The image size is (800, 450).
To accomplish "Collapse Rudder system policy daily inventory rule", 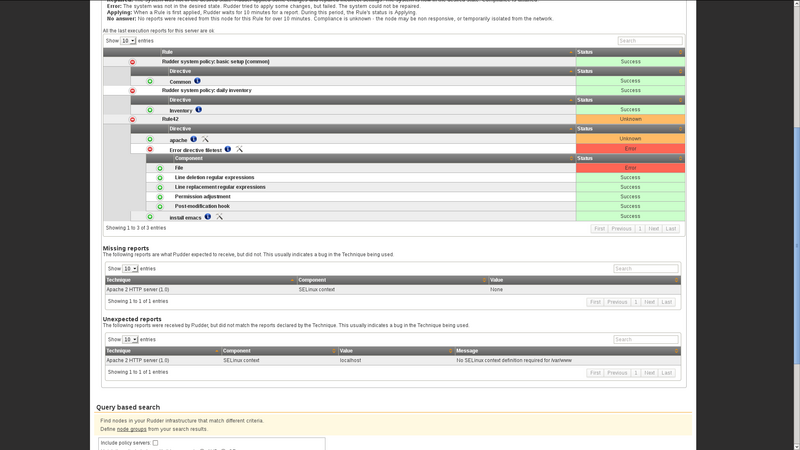I will pyautogui.click(x=132, y=91).
